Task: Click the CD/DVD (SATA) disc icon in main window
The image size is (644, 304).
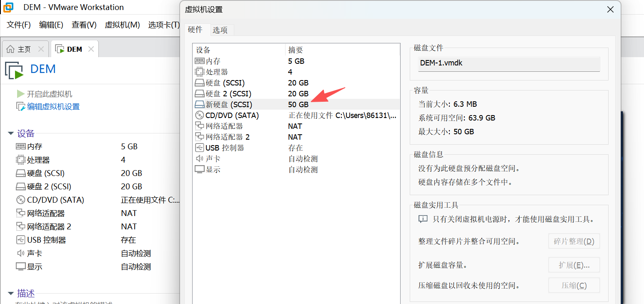Action: tap(20, 200)
